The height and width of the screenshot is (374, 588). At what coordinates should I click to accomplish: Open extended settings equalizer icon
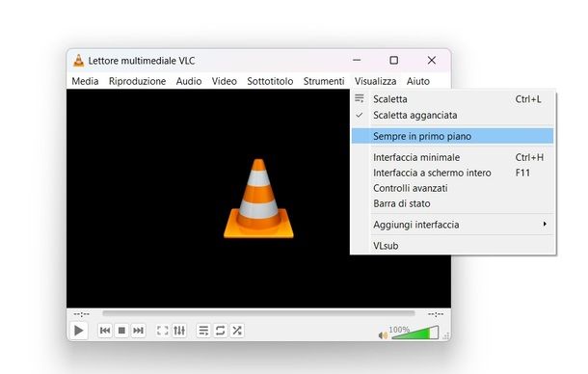(179, 331)
